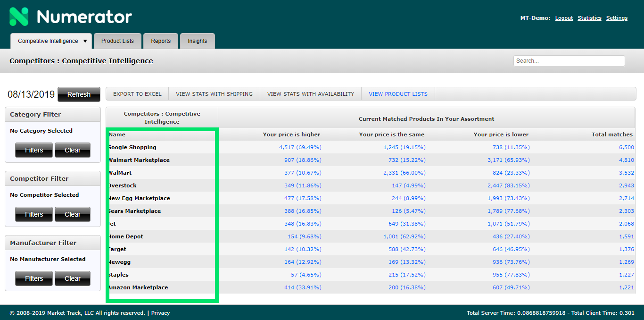Image resolution: width=644 pixels, height=320 pixels.
Task: Click inside the Search field
Action: pos(569,61)
